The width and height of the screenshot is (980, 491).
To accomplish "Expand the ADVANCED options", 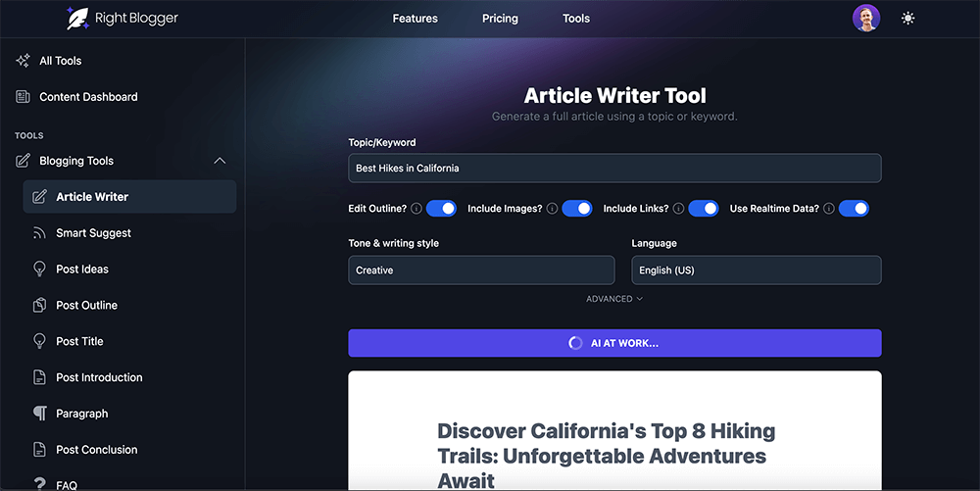I will 614,299.
